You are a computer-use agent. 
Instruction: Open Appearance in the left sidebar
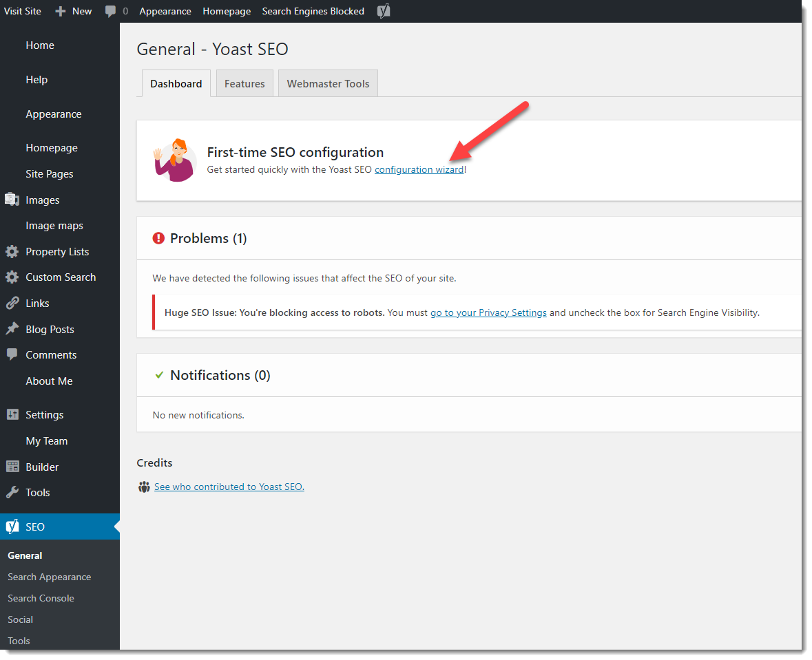click(x=53, y=114)
